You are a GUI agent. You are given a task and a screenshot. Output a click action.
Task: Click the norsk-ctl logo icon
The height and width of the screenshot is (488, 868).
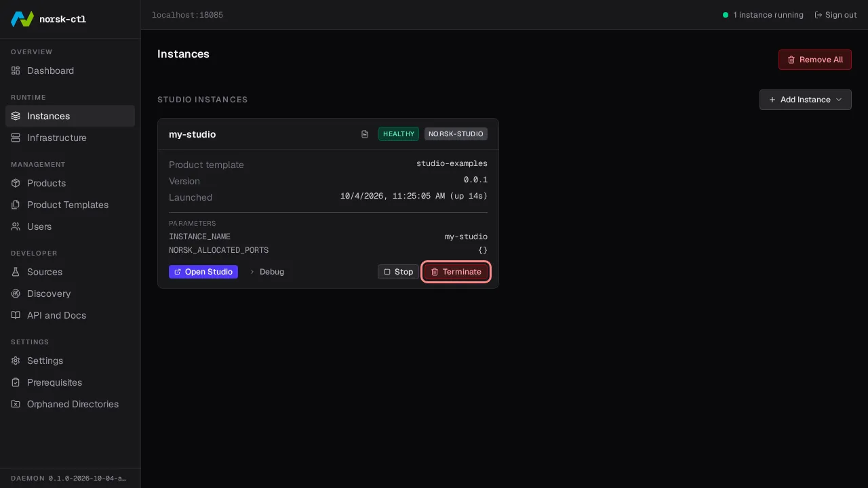coord(22,19)
